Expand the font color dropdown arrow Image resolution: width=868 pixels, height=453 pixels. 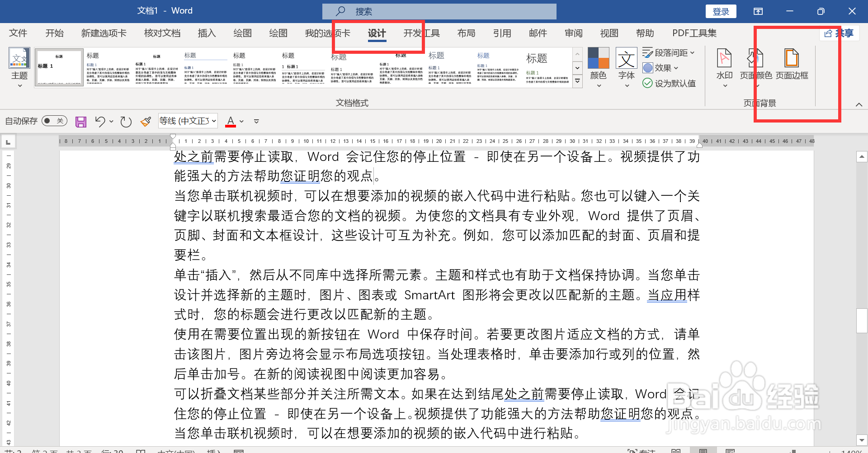tap(241, 121)
